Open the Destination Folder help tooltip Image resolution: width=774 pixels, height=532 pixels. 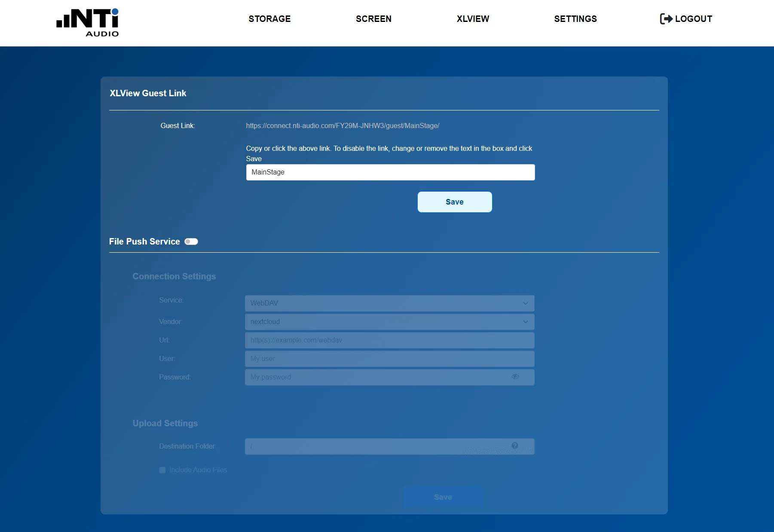[515, 446]
